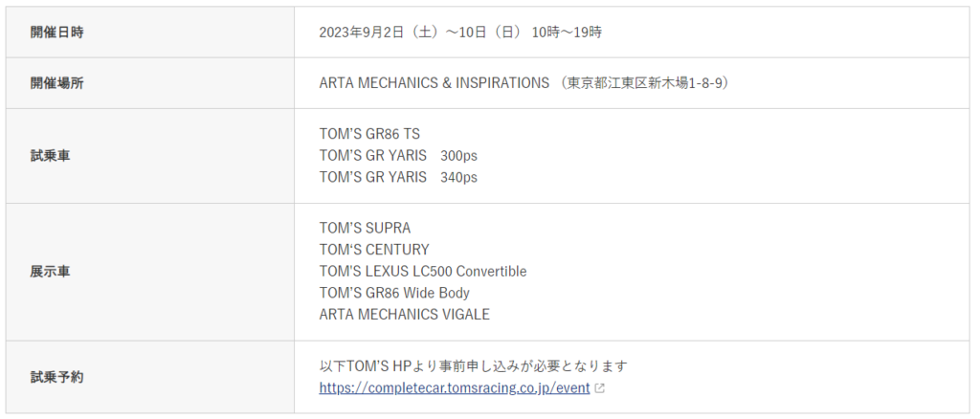Click the 展示車 row label
Image resolution: width=980 pixels, height=419 pixels.
(x=51, y=272)
